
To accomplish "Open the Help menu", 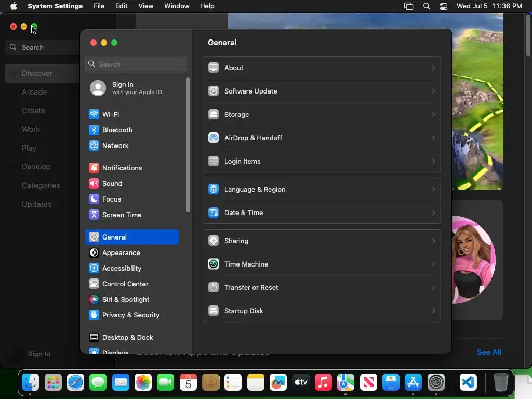I will (x=207, y=6).
